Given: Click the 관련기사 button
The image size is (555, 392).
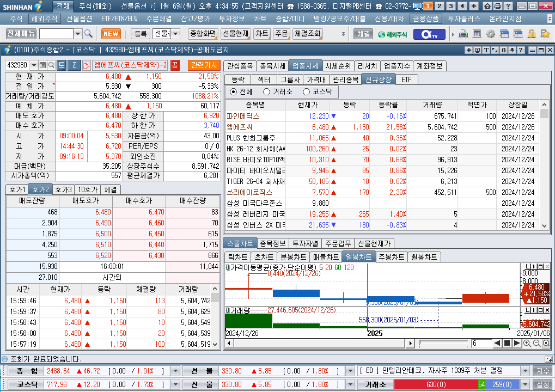Looking at the screenshot, I should (x=204, y=65).
